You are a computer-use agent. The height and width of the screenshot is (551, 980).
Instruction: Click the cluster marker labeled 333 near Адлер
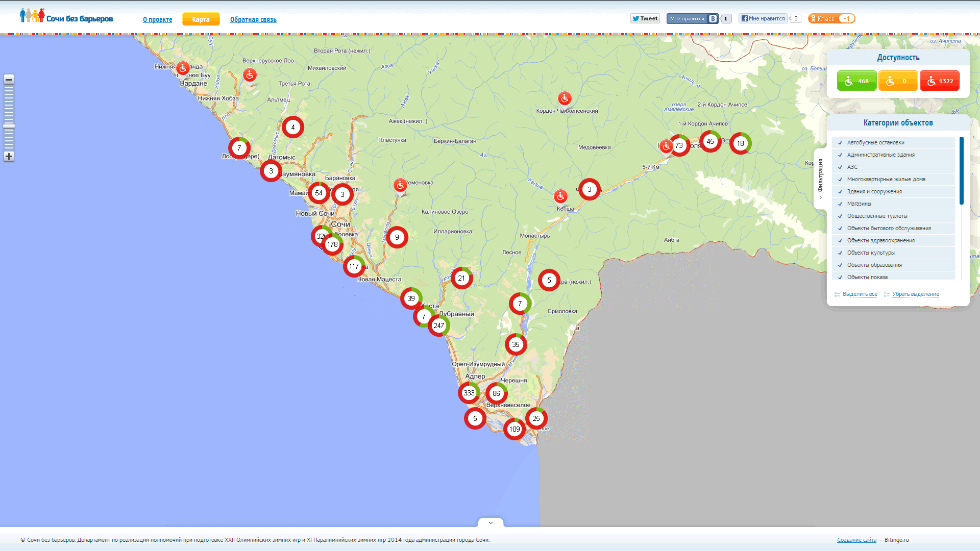click(469, 393)
